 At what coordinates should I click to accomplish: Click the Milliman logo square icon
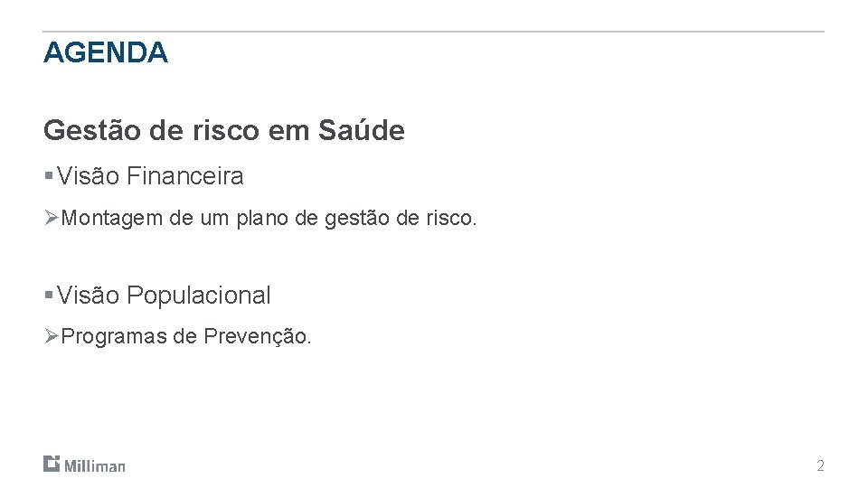click(52, 464)
